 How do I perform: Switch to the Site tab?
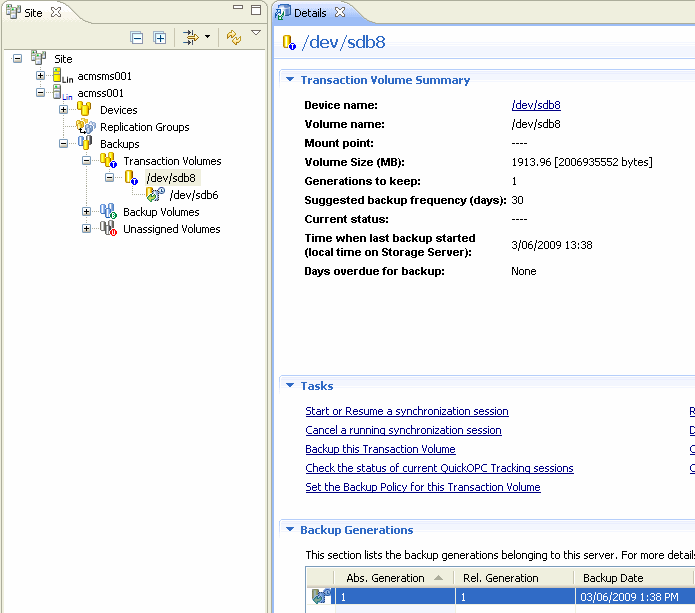coord(33,13)
